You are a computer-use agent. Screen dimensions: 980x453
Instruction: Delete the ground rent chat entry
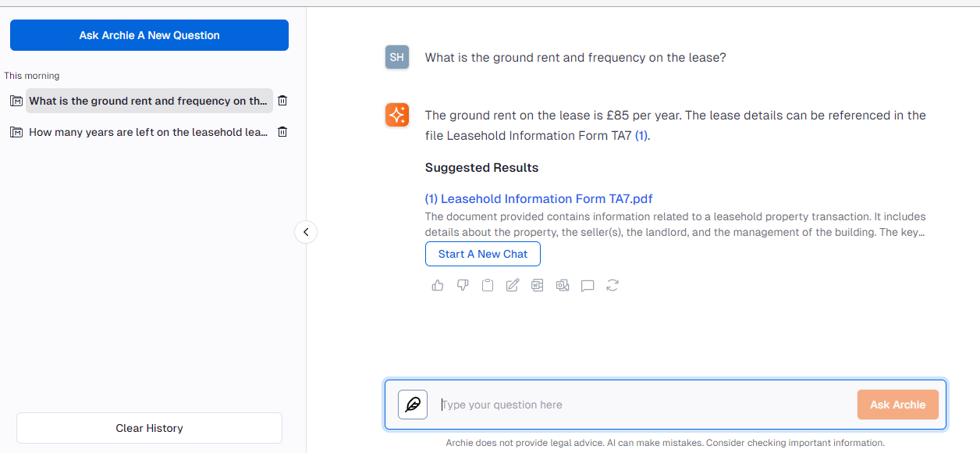pyautogui.click(x=282, y=101)
